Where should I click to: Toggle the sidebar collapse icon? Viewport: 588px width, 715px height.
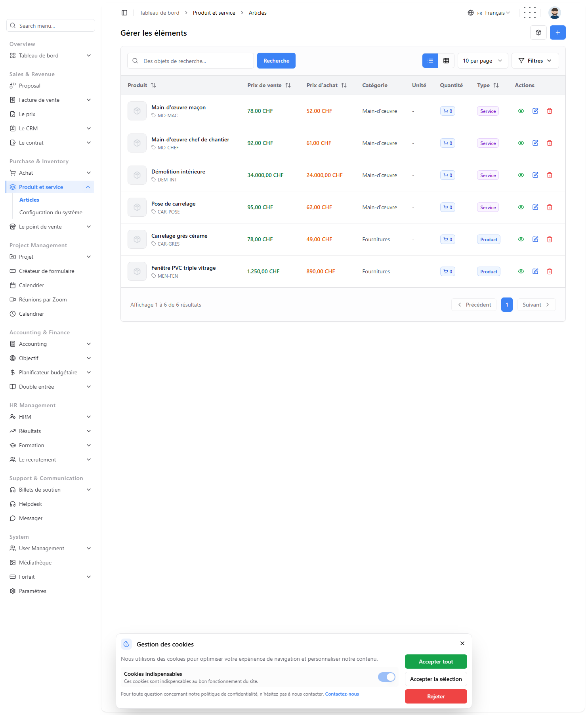point(124,13)
